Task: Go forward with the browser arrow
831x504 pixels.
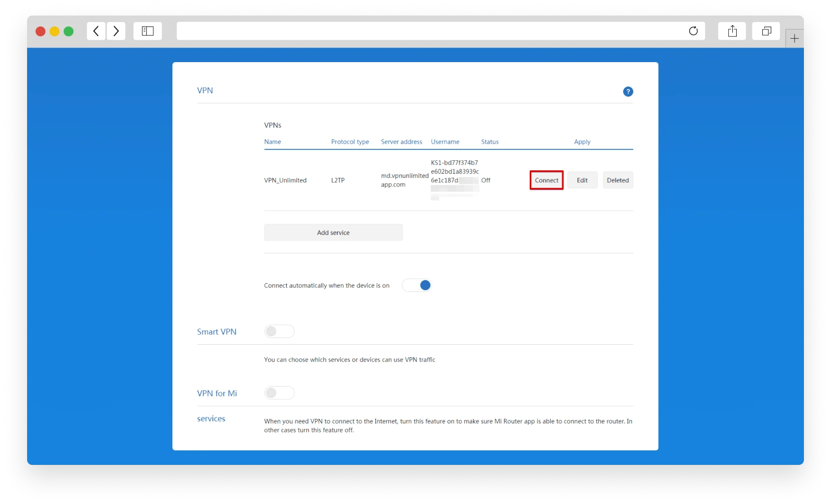Action: [116, 31]
